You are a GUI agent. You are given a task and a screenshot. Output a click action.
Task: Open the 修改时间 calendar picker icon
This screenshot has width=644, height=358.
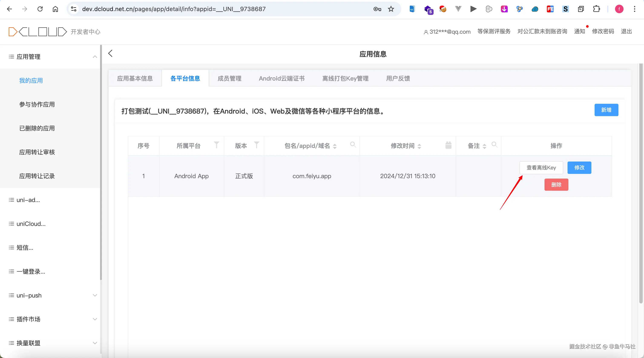[448, 145]
